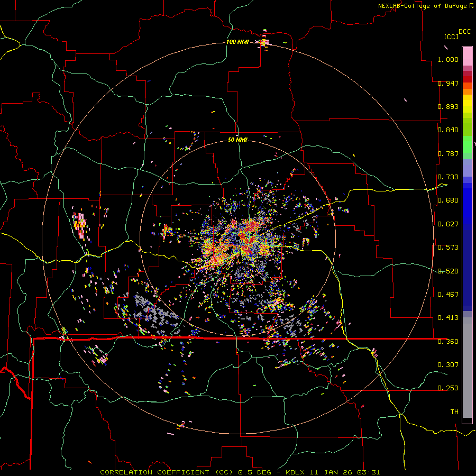Viewport: 476px width, 476px height.
Task: Pick the lavender color band on scale
Action: coord(467,168)
